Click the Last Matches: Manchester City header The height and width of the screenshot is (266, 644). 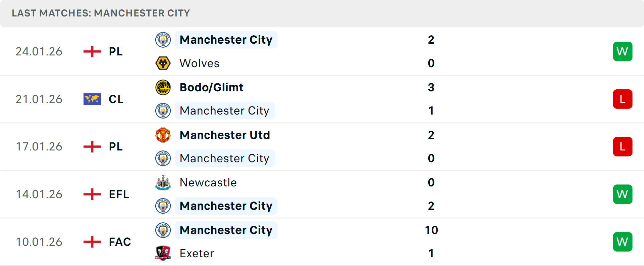pyautogui.click(x=101, y=13)
